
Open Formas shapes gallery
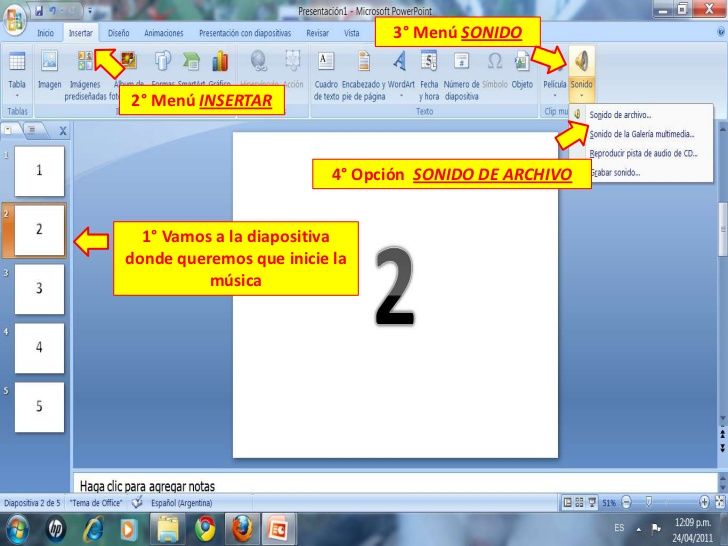coord(162,61)
